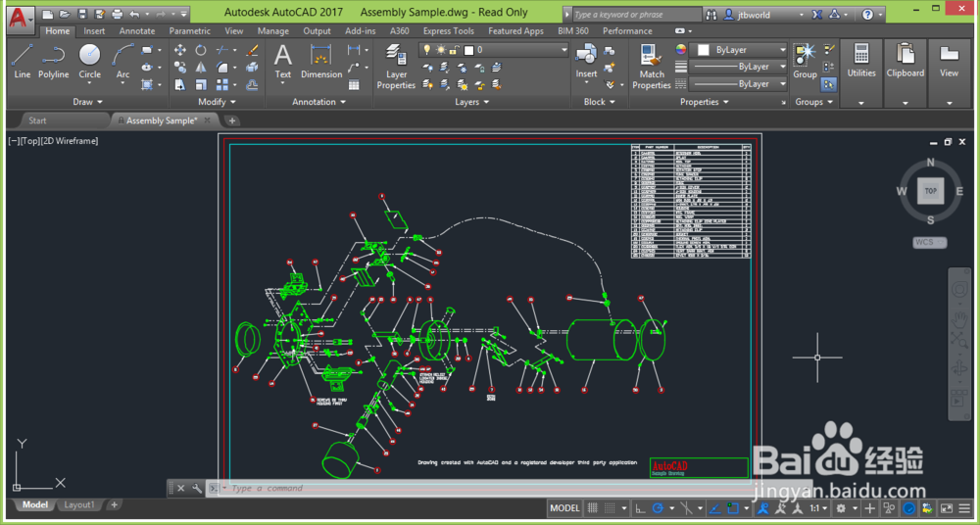Open the lineweight ByLayer dropdown

coord(738,67)
